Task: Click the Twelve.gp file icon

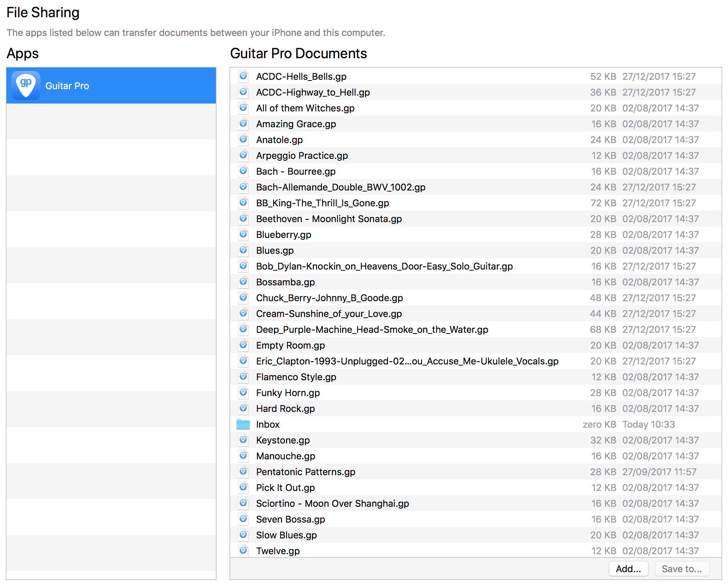Action: point(244,551)
